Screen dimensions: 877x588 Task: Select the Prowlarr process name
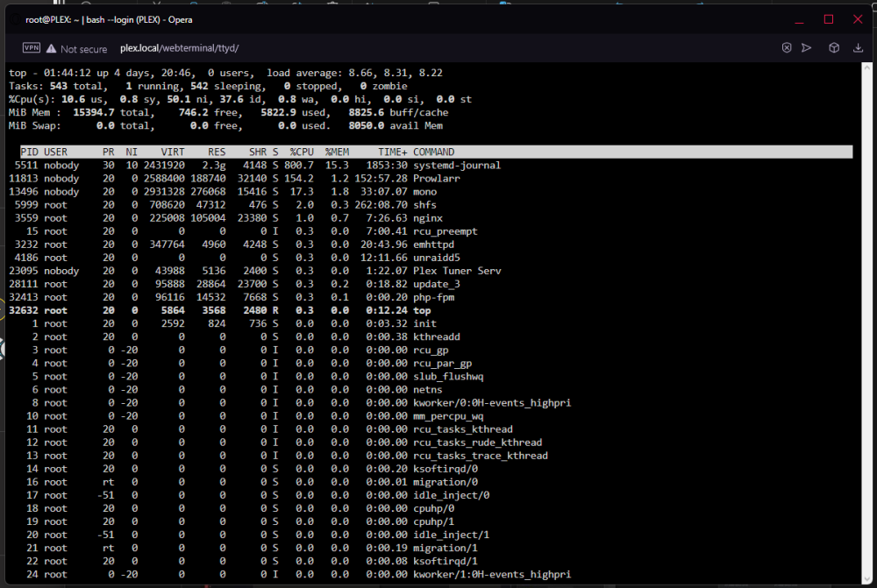click(436, 178)
